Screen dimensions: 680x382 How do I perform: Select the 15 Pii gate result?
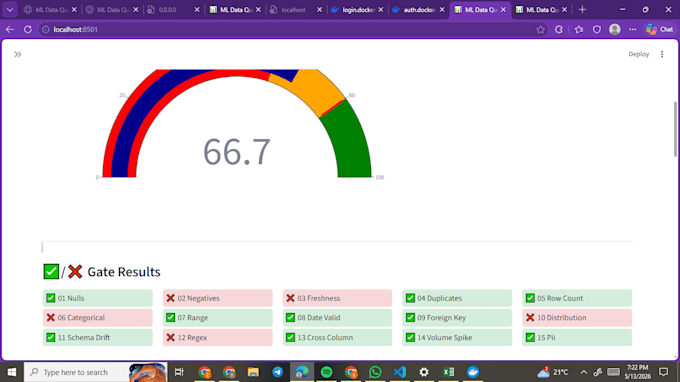(x=577, y=337)
